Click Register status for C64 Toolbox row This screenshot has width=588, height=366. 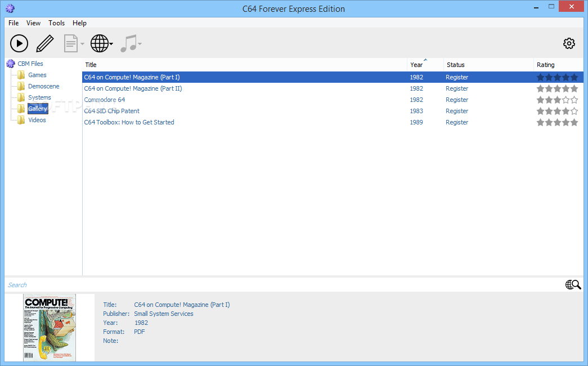coord(457,122)
